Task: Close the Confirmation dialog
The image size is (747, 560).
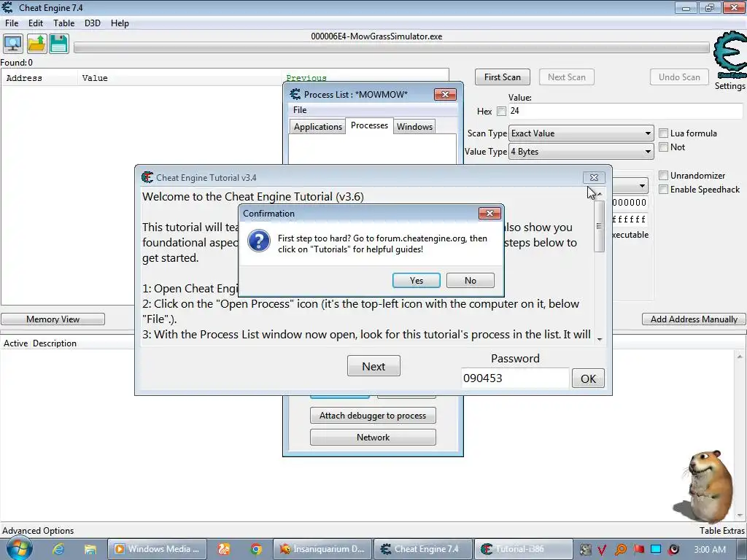Action: coord(489,214)
